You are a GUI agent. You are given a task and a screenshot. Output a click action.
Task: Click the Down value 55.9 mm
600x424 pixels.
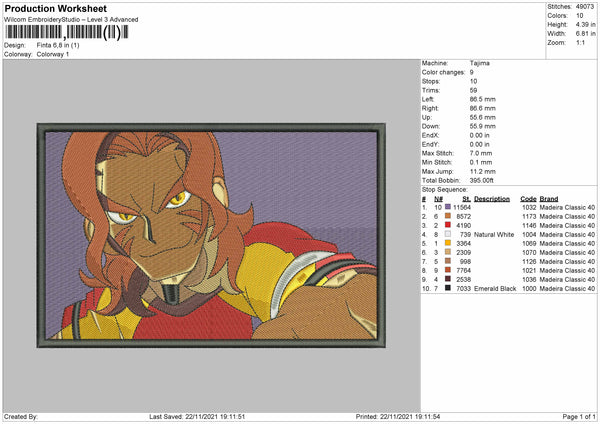[x=483, y=126]
